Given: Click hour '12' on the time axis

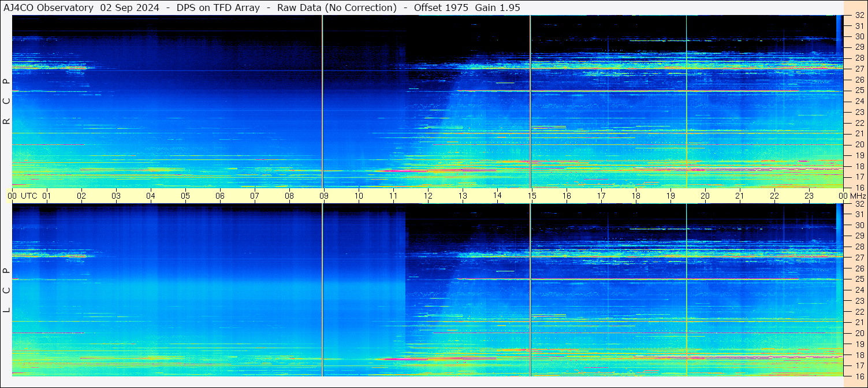Looking at the screenshot, I should pos(428,196).
